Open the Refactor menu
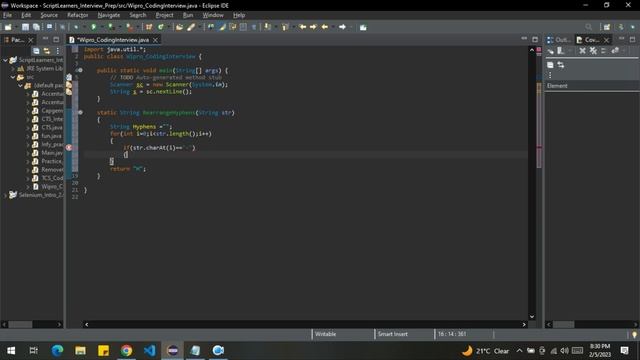640x360 pixels. coord(78,15)
